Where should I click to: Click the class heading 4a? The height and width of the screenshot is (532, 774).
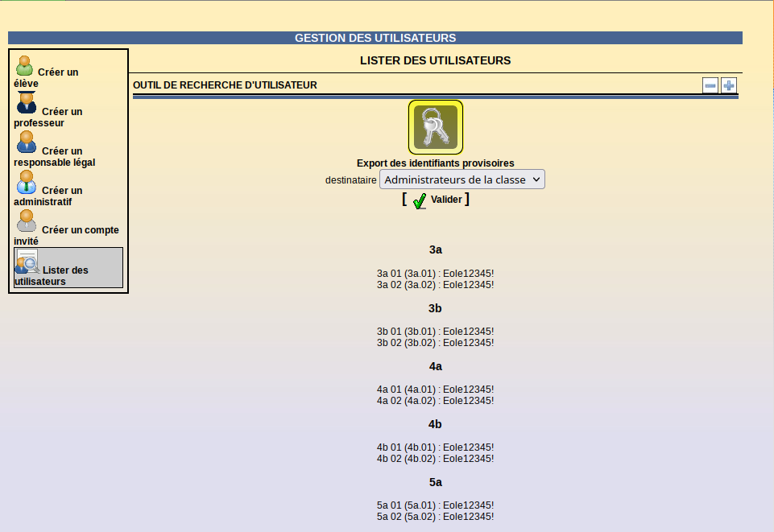click(x=436, y=367)
